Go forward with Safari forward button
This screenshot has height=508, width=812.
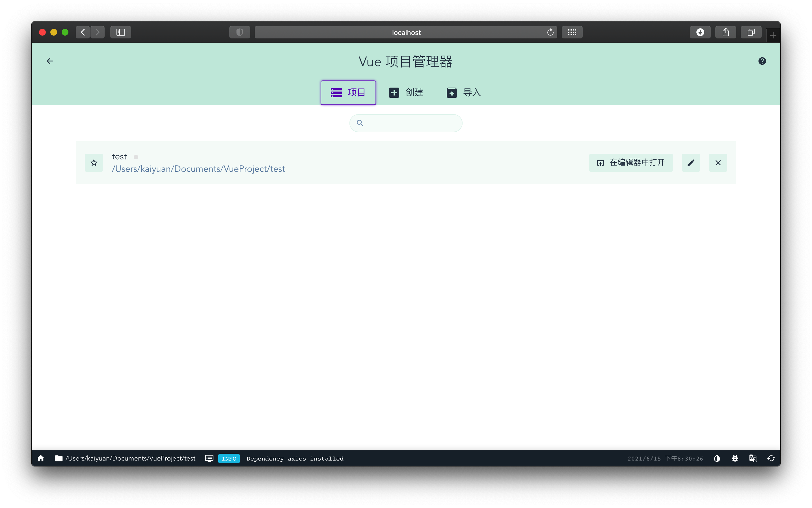(98, 32)
